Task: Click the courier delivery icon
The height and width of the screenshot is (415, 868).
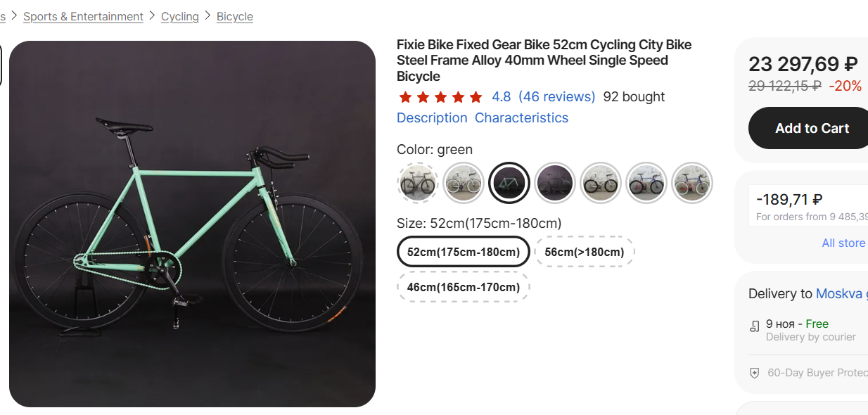Action: click(755, 326)
